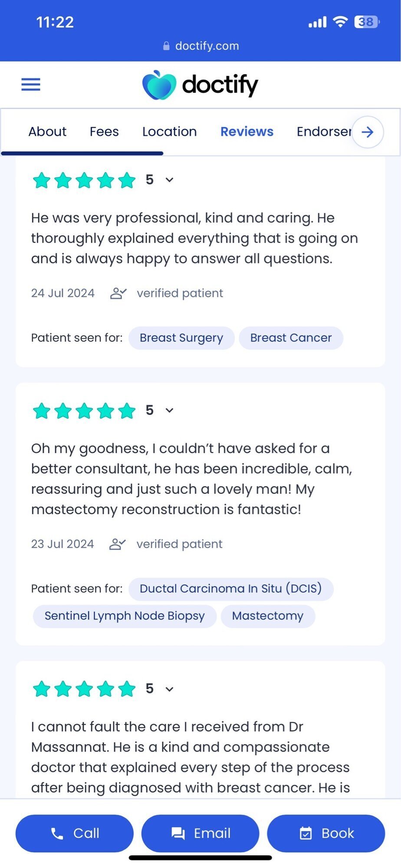Switch to the About tab

click(47, 132)
